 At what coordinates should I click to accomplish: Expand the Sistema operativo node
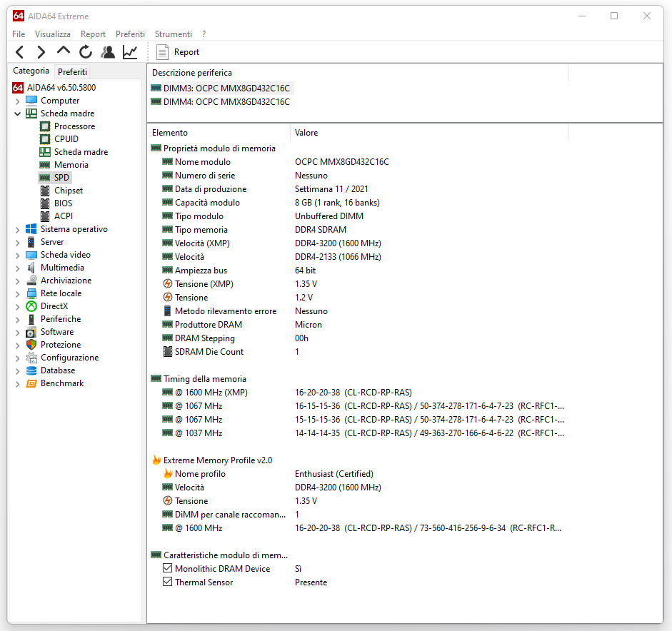pyautogui.click(x=18, y=230)
